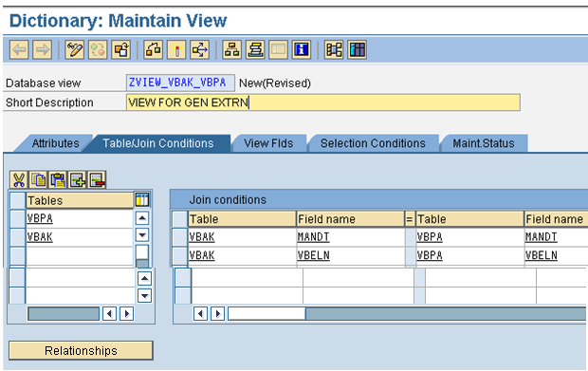The width and height of the screenshot is (588, 371).
Task: Click the Technical Settings grid icon
Action: 357,49
